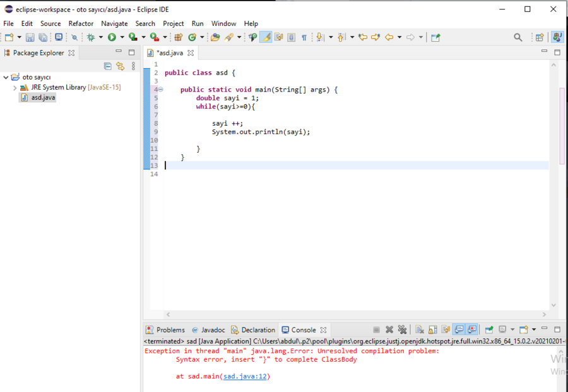Click the Last Edit Location arrow
This screenshot has width=568, height=392.
pos(363,38)
